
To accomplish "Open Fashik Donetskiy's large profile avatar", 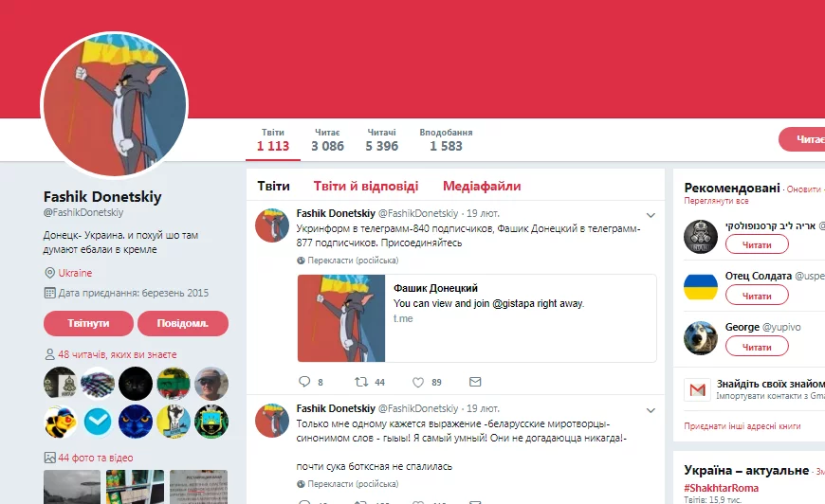I will 114,104.
